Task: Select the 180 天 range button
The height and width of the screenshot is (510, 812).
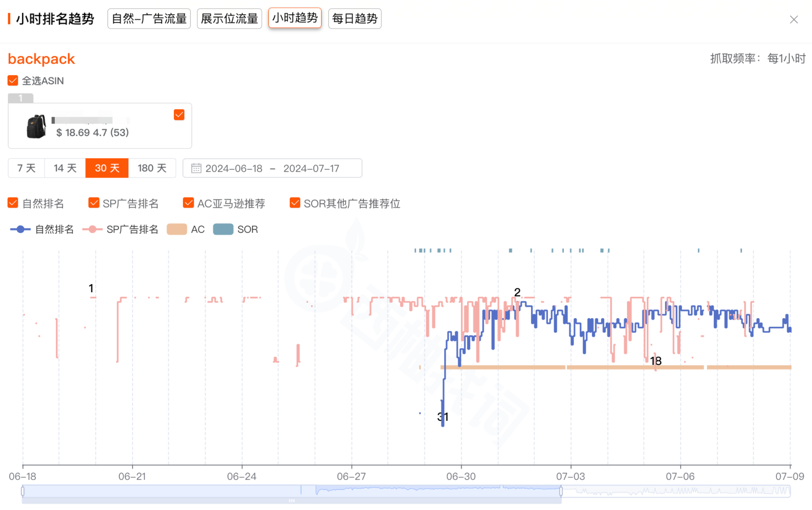Action: pyautogui.click(x=152, y=168)
